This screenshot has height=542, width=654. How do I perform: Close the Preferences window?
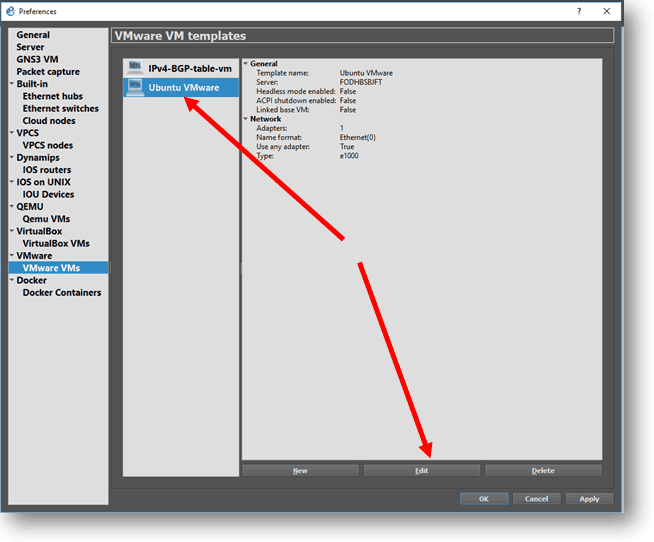(x=606, y=11)
